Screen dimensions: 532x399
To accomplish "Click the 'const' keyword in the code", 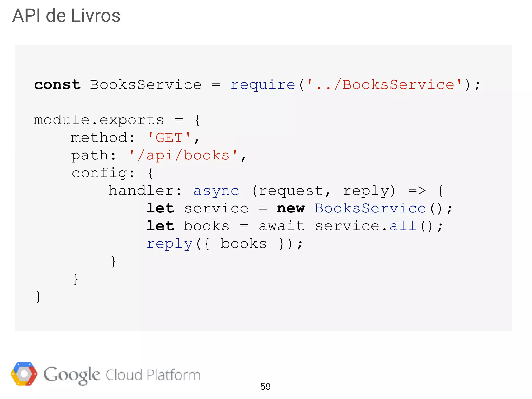I will 57,85.
